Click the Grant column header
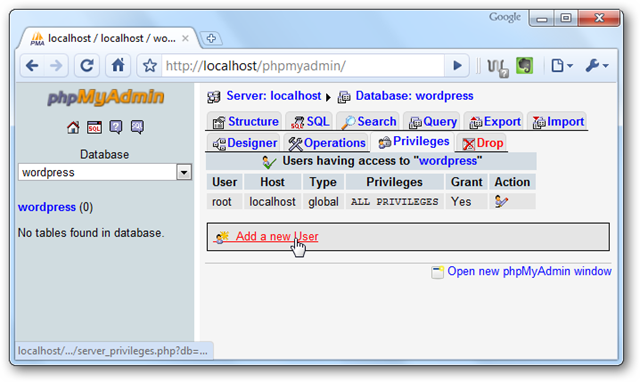The width and height of the screenshot is (640, 382). (x=467, y=182)
